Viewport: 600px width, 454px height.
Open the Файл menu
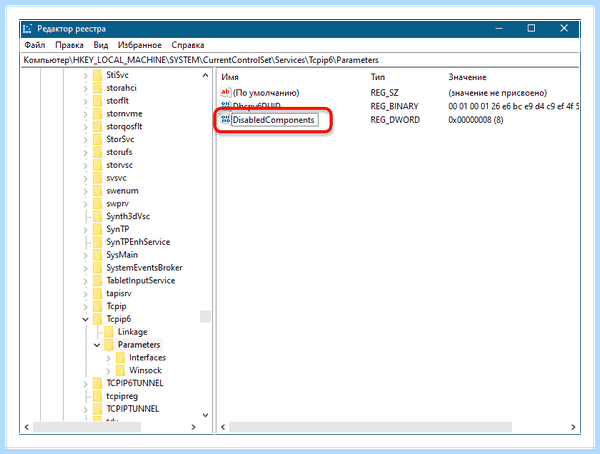pos(34,45)
